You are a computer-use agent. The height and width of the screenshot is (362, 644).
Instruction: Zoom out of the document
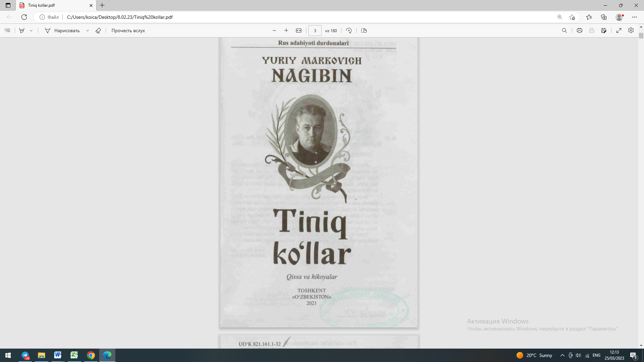pos(274,31)
